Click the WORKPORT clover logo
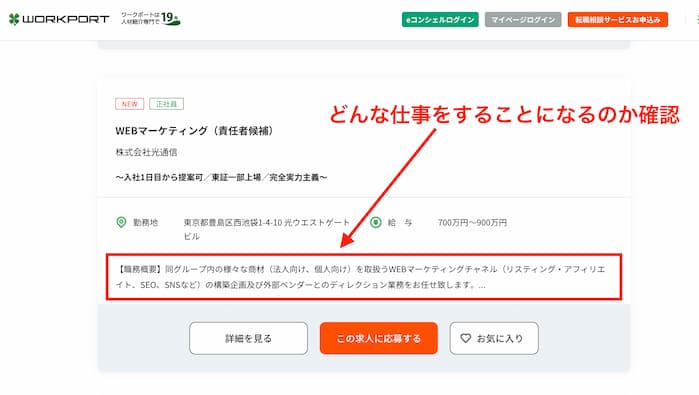699x395 pixels. 14,19
